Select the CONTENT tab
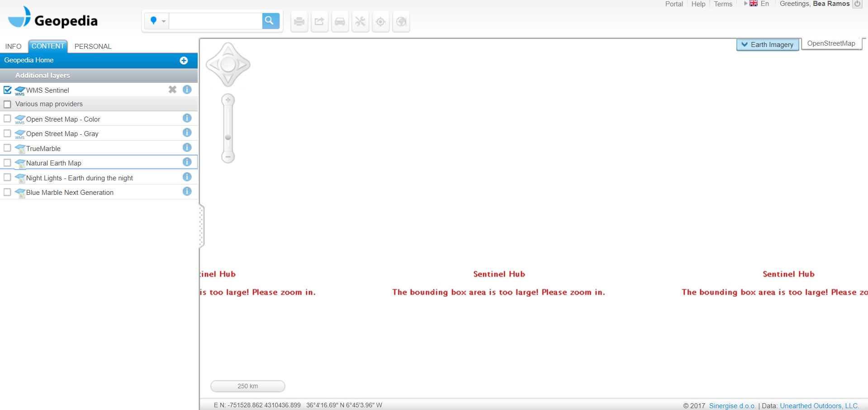 coord(48,46)
